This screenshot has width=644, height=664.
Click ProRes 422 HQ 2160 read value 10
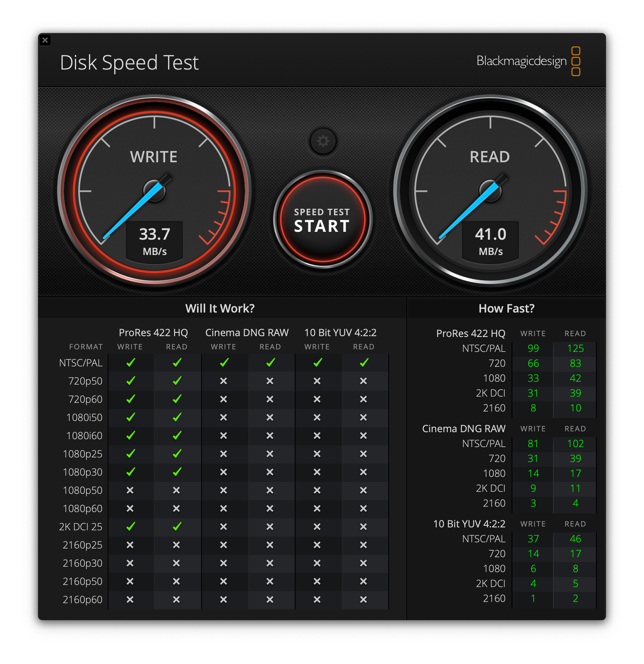point(575,408)
